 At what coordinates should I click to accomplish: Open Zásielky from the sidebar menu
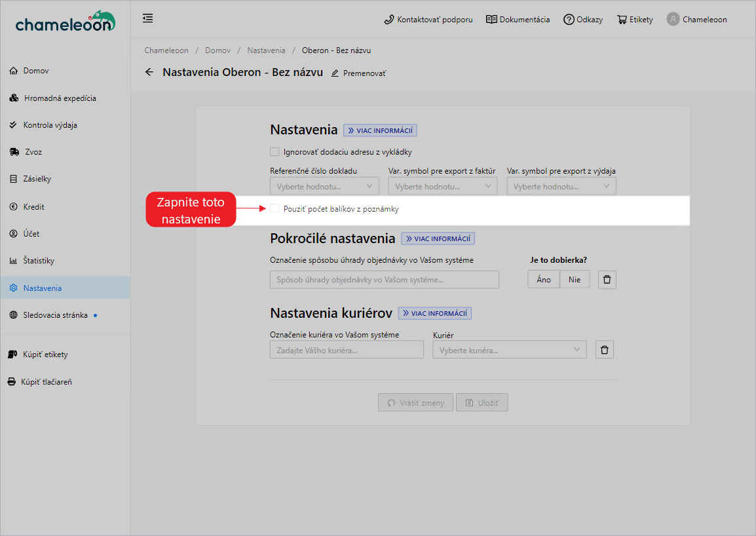click(37, 179)
